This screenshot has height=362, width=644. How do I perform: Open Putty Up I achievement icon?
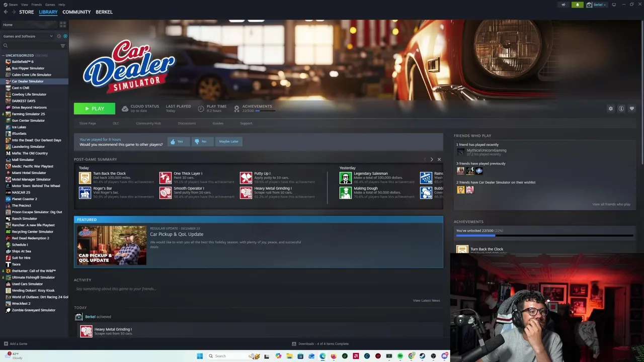tap(246, 177)
